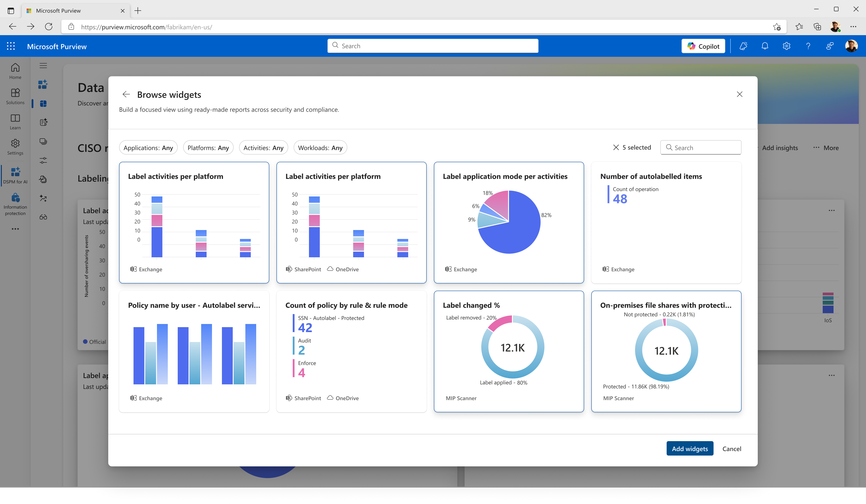
Task: Click the widget search field
Action: click(x=701, y=148)
